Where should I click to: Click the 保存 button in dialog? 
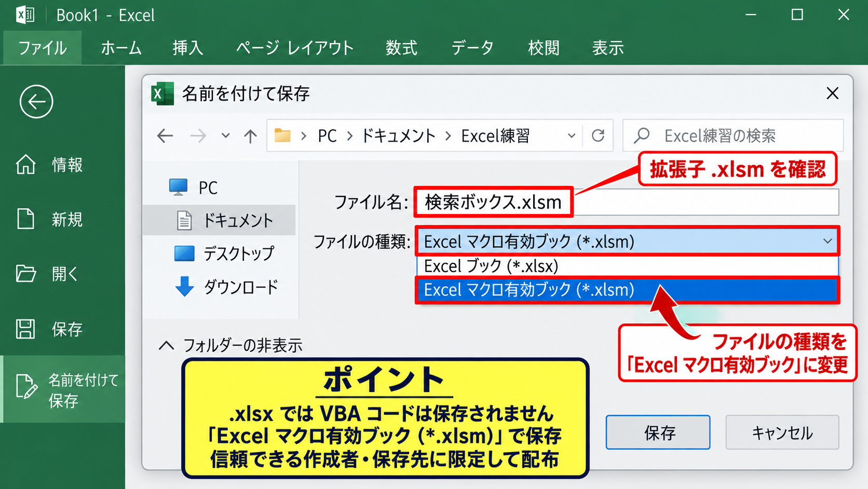click(658, 432)
